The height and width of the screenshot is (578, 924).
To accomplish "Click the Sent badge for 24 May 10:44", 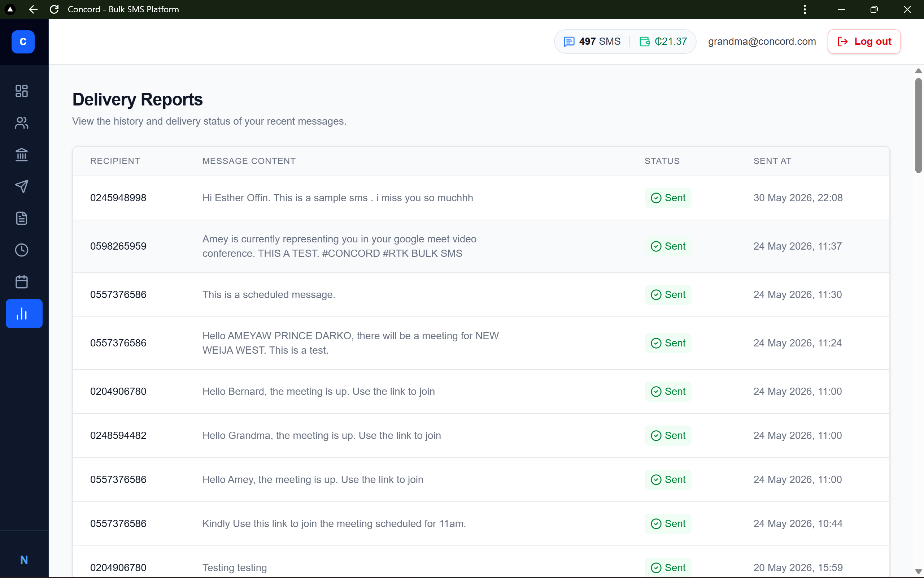I will (x=668, y=524).
